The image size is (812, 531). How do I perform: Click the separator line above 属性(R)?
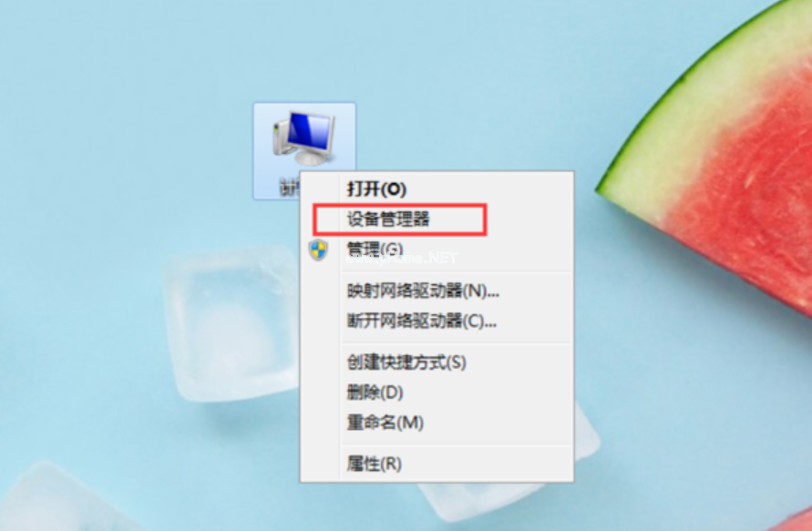pos(456,444)
